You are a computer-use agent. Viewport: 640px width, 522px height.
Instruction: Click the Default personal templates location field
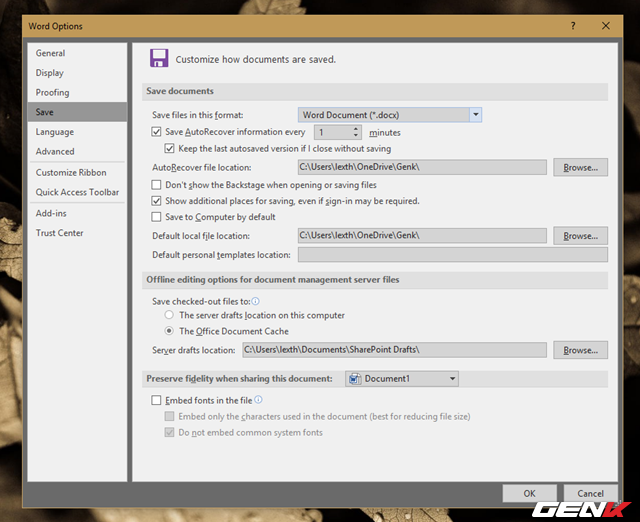point(453,255)
